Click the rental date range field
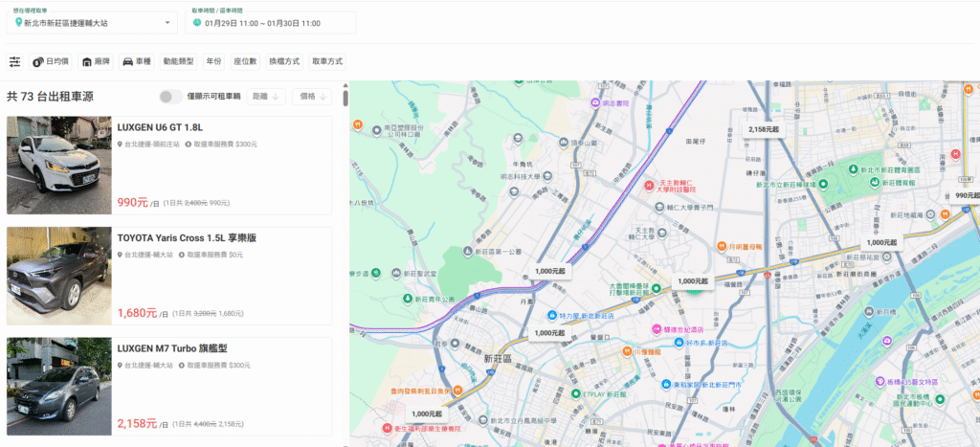 pos(262,22)
